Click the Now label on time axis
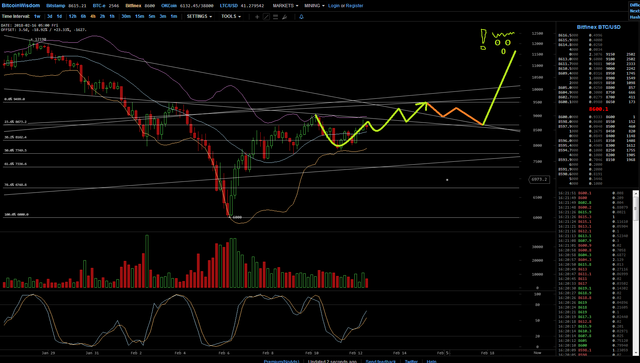This screenshot has width=640, height=363. tap(537, 353)
